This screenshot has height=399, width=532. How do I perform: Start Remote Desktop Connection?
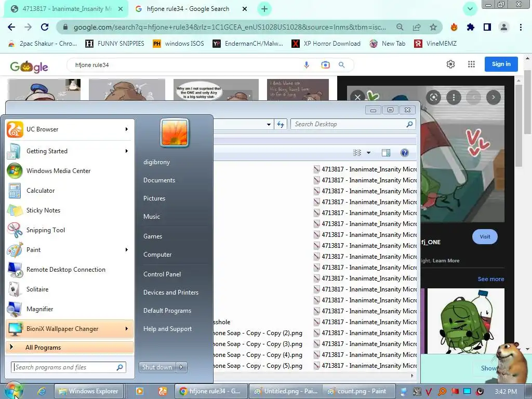pyautogui.click(x=70, y=270)
